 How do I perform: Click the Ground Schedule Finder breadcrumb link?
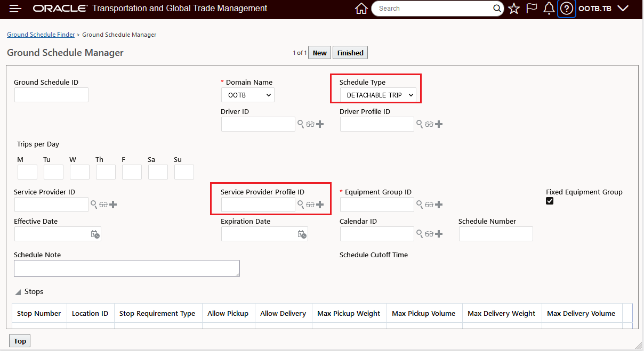pyautogui.click(x=41, y=35)
